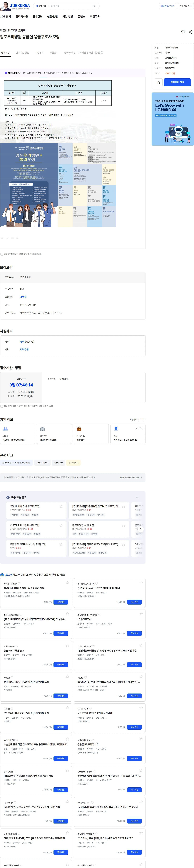Screen dimensions: 194x868
Task: Click heart icon next to 당진시구급차
Action: [90, 709]
